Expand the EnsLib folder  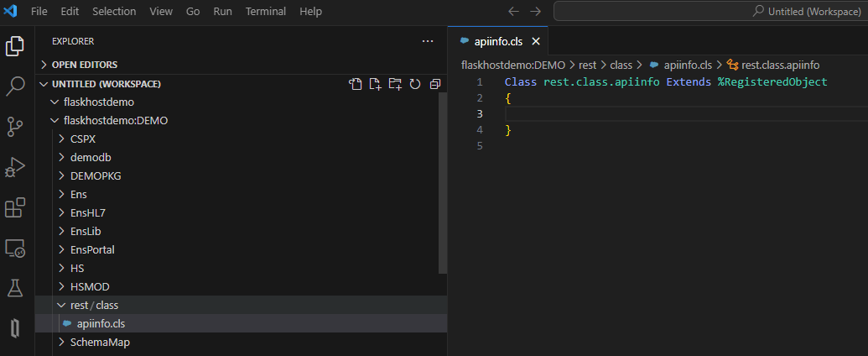click(86, 231)
